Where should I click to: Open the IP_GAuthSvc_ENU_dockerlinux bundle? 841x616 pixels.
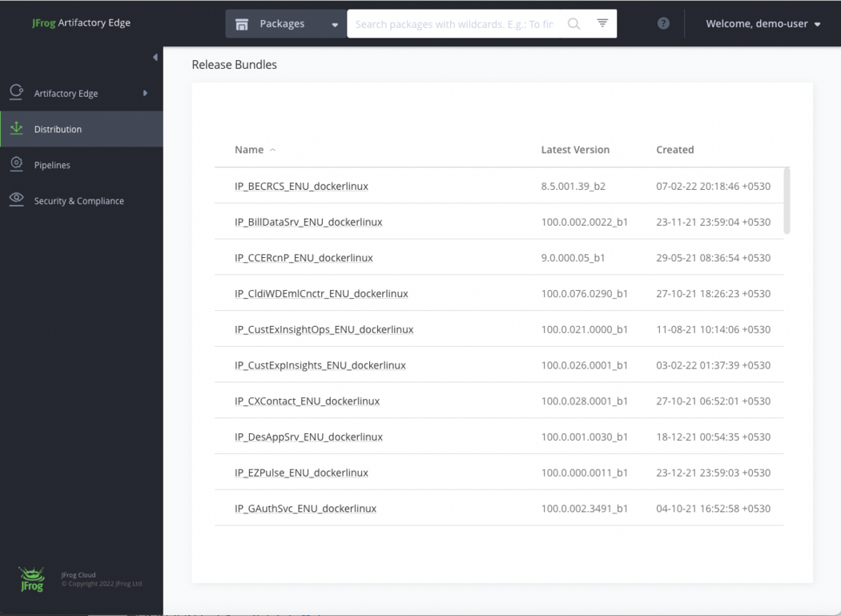point(306,509)
